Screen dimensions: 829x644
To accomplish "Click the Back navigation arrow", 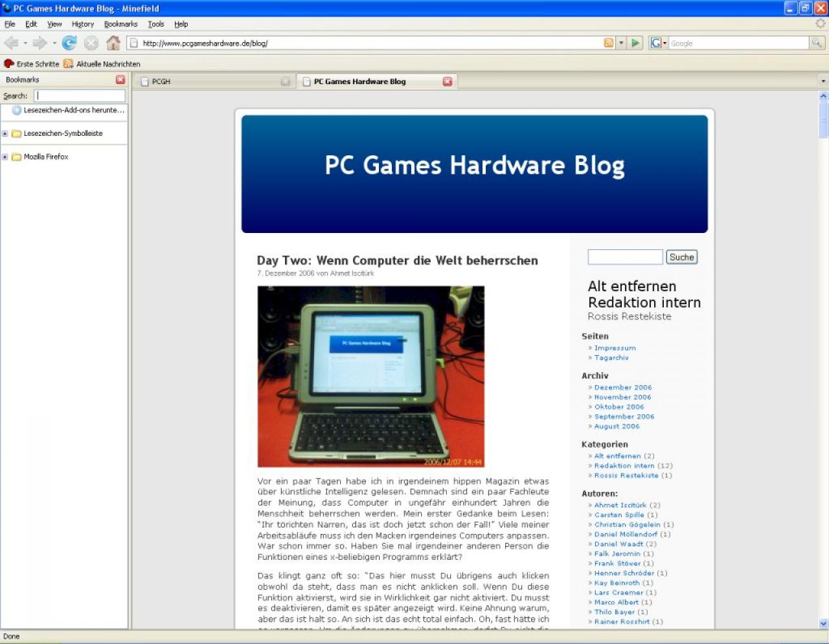I will [11, 43].
